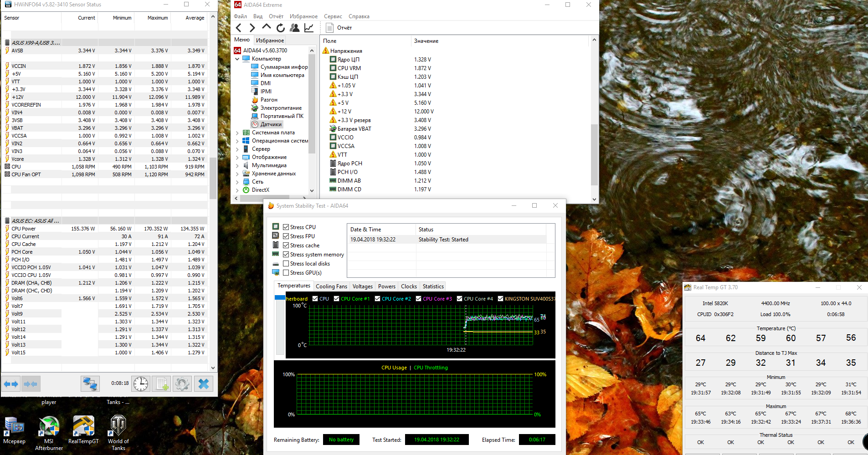Refresh the AIDA64 sensor page

click(x=280, y=28)
